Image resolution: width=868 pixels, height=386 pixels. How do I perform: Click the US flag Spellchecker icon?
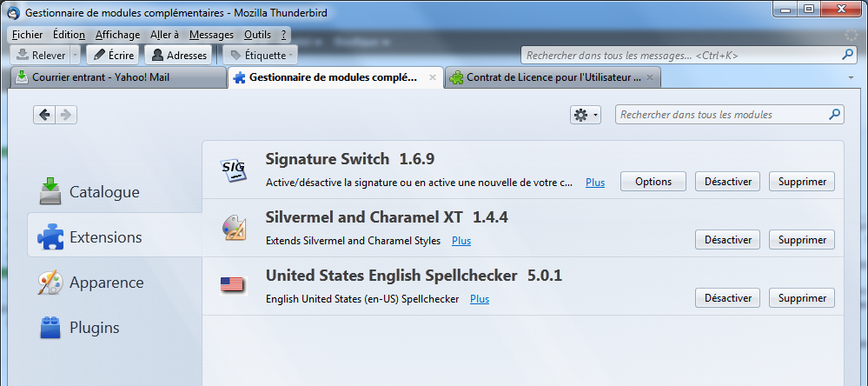(x=233, y=284)
